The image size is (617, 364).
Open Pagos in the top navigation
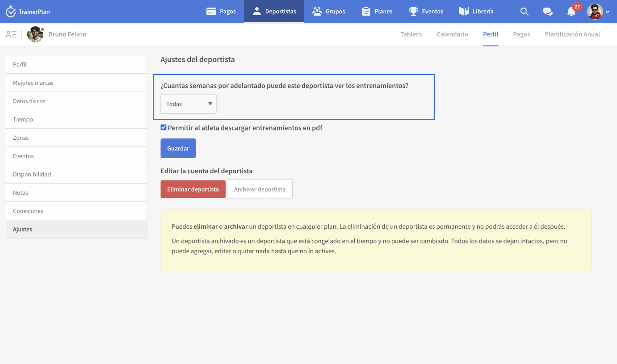coord(221,12)
